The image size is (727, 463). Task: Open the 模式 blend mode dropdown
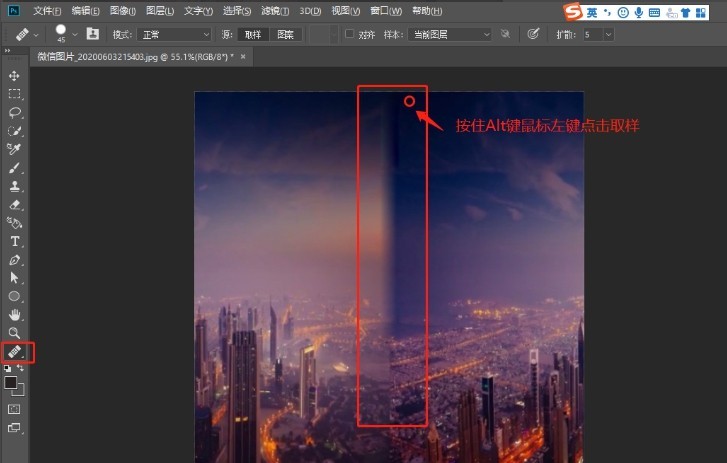(x=176, y=34)
